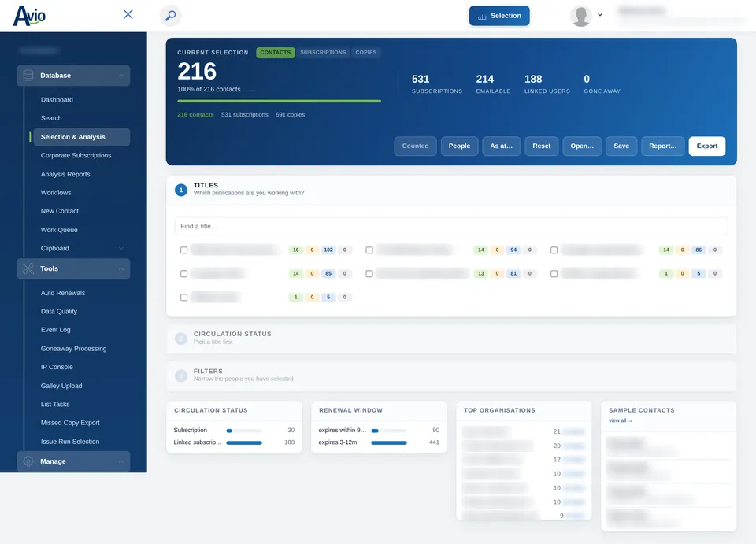This screenshot has height=544, width=756.
Task: Tick the title checkbox with count 102
Action: [183, 250]
